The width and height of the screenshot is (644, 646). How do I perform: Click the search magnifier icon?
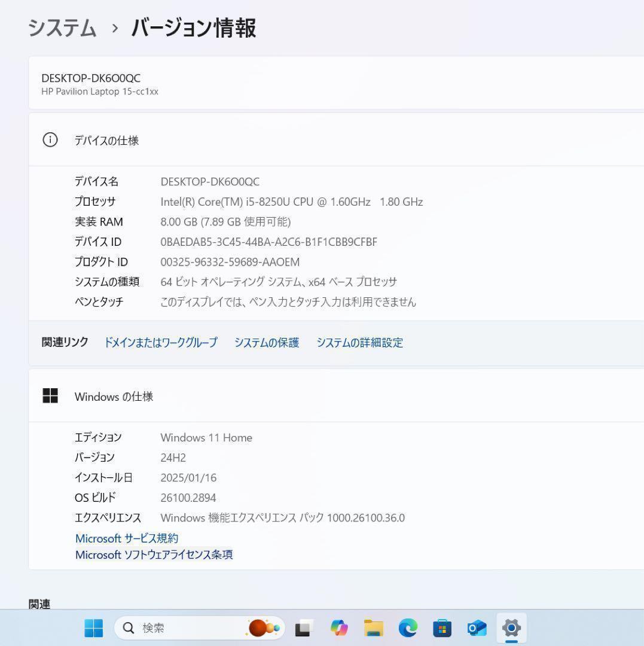click(129, 628)
